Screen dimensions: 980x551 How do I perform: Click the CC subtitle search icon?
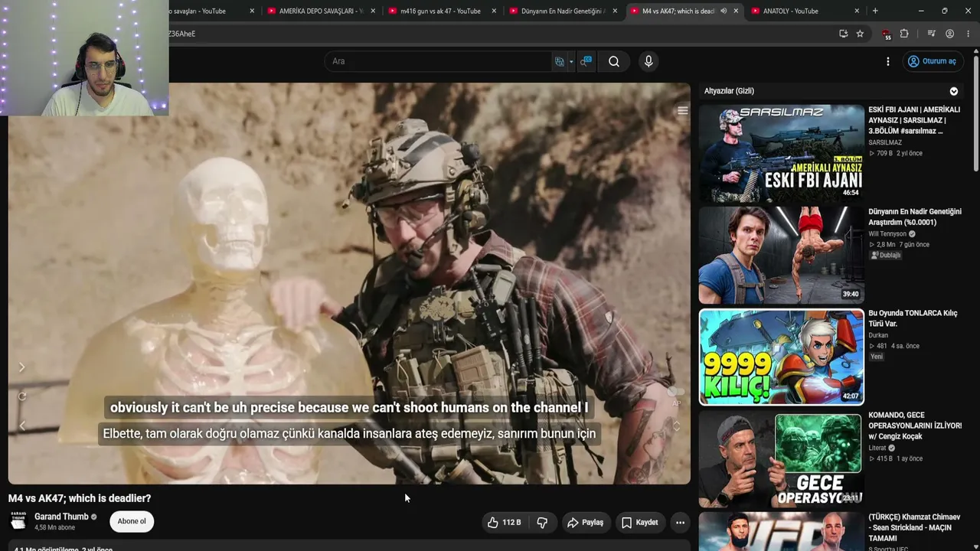pyautogui.click(x=586, y=61)
